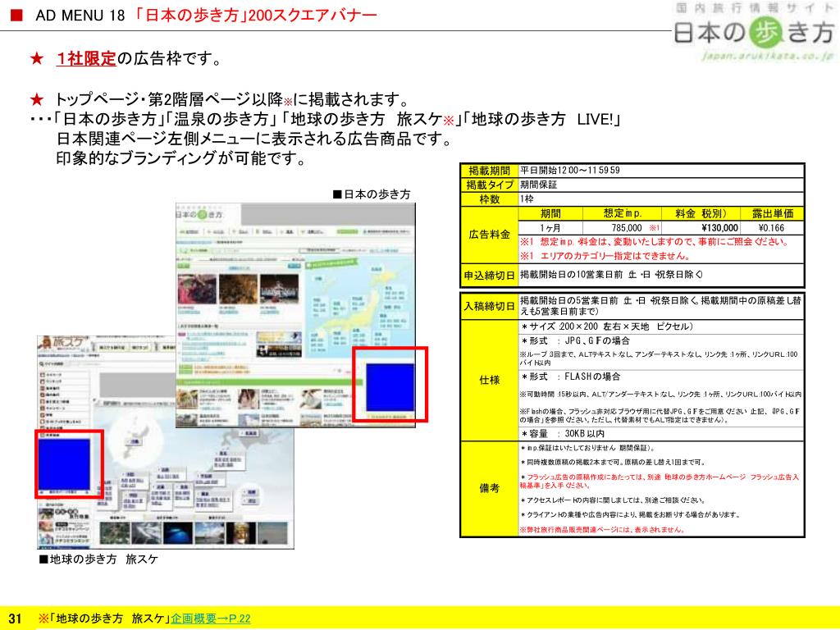The height and width of the screenshot is (630, 840).
Task: Click 平日開始12:00～11:59:59 value cell
Action: point(661,171)
